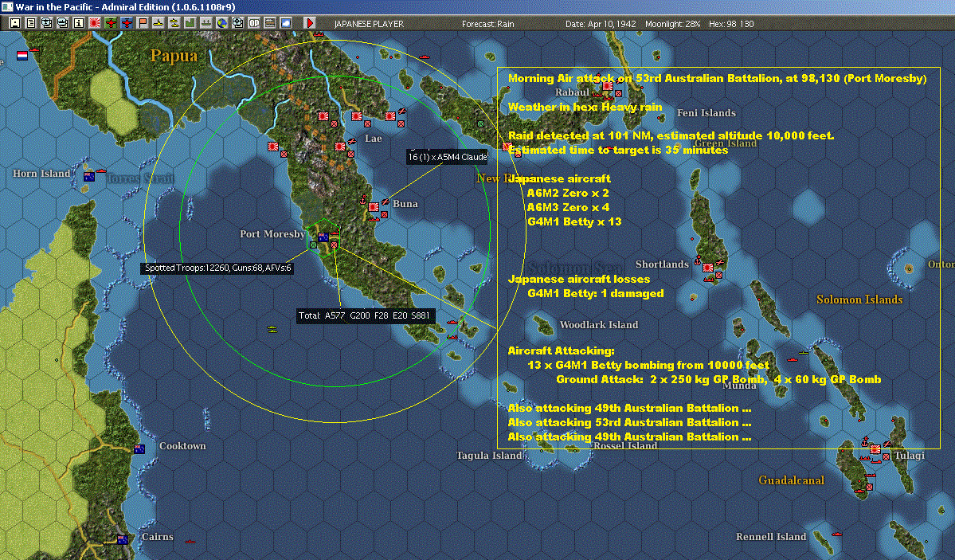Select the Buna Japanese base icon
Viewport: 955px width, 560px height.
[374, 207]
